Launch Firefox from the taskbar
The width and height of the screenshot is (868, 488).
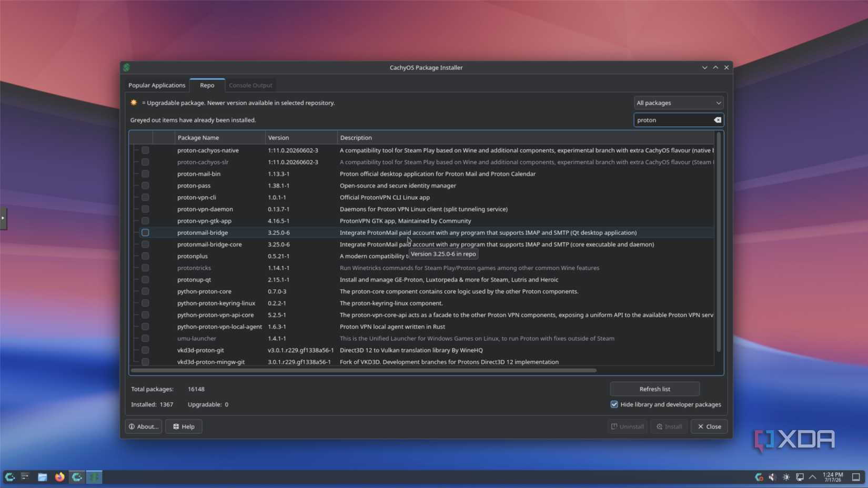59,477
